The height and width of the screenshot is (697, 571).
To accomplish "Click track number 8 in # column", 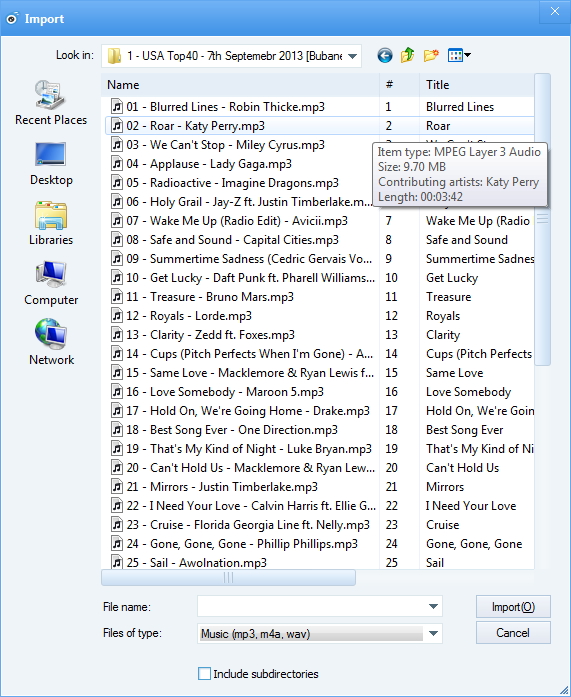I will pyautogui.click(x=388, y=240).
